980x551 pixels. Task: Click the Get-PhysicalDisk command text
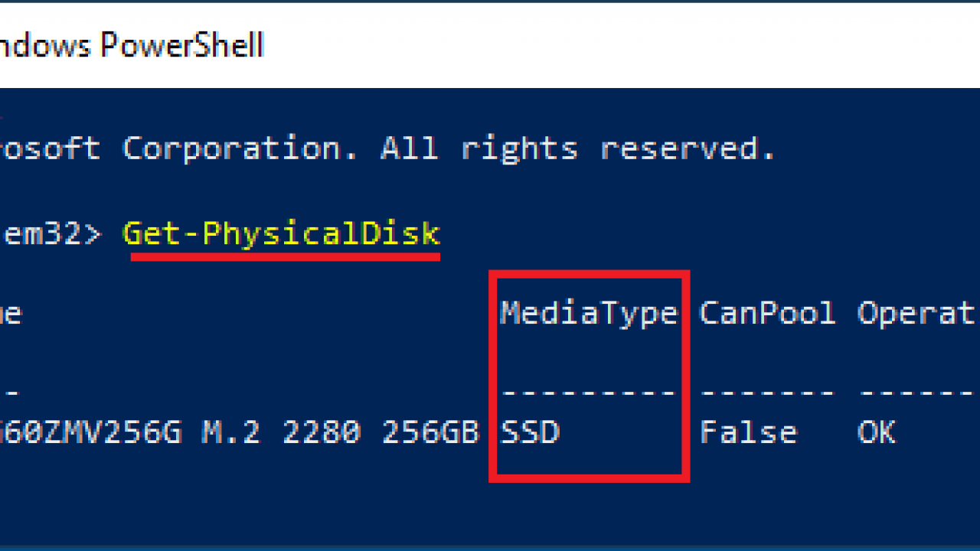[x=281, y=234]
